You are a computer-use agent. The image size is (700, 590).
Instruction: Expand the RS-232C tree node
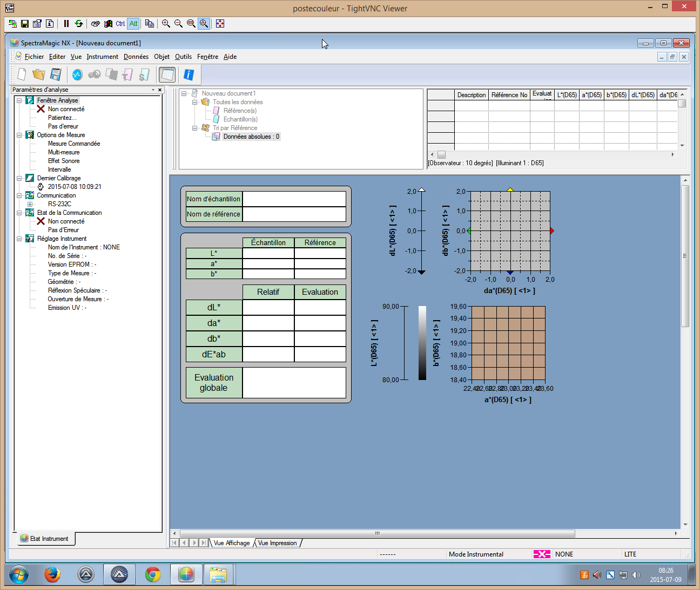(30, 204)
